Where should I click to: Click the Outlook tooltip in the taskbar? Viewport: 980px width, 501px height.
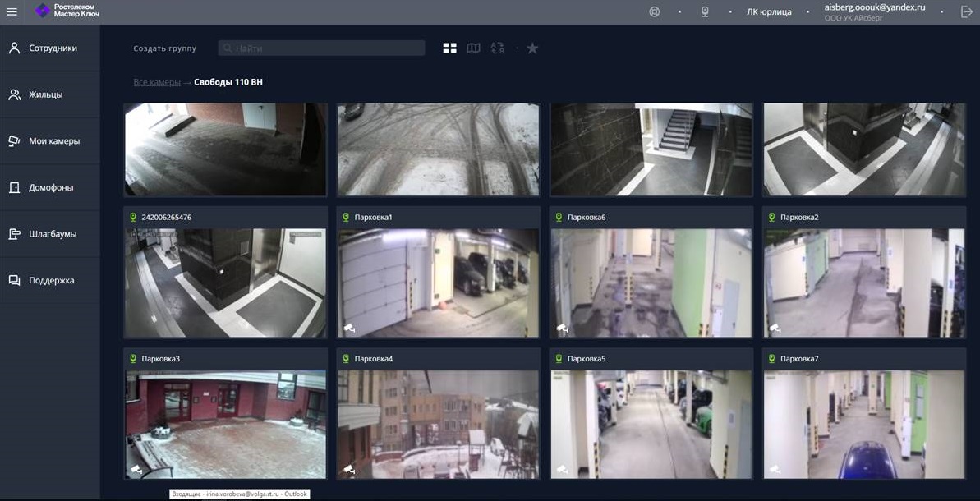pos(239,494)
